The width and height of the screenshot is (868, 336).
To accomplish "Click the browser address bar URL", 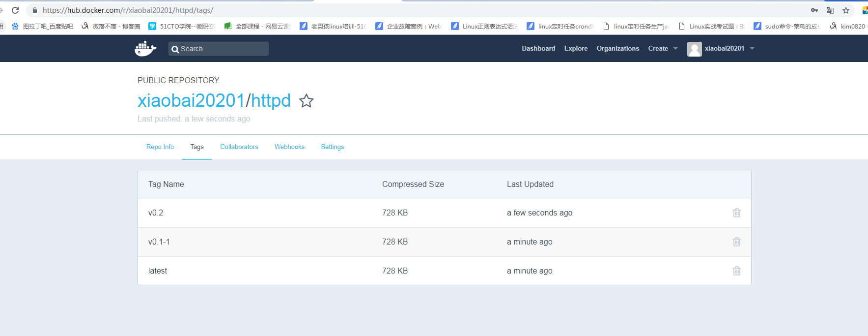I will point(128,10).
